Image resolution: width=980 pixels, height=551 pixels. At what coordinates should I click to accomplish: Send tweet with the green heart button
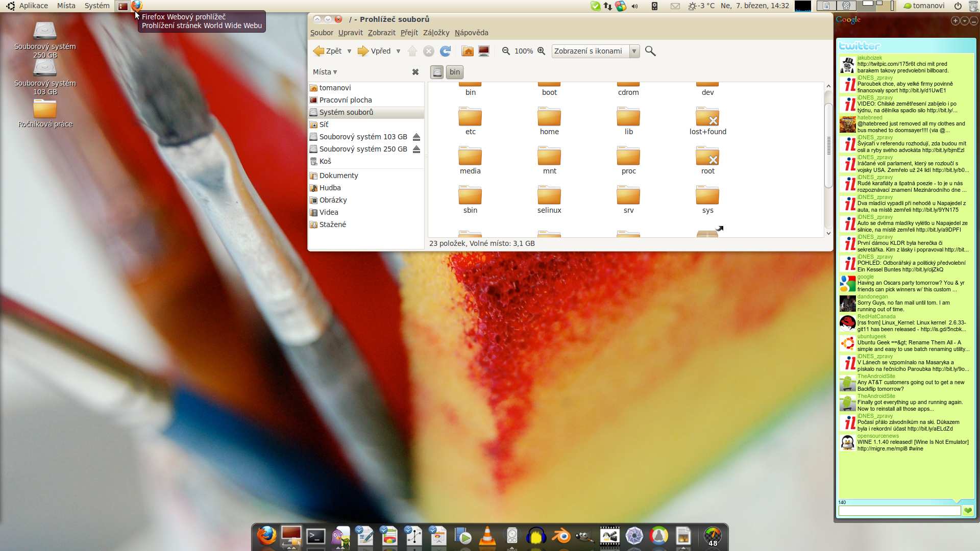coord(968,510)
